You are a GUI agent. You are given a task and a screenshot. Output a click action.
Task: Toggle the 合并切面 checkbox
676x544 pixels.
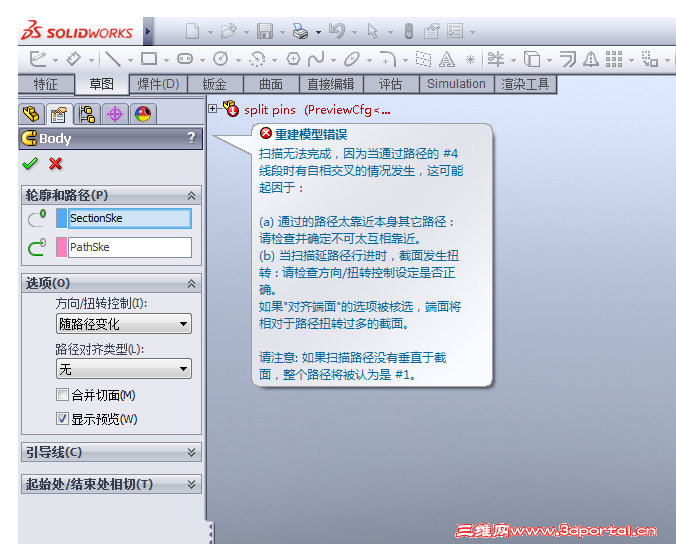[62, 394]
